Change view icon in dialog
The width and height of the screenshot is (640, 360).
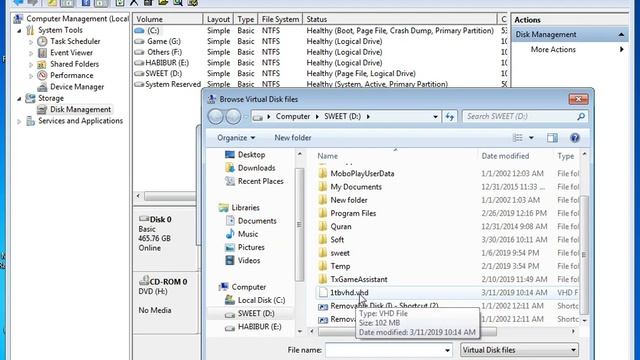tap(518, 138)
